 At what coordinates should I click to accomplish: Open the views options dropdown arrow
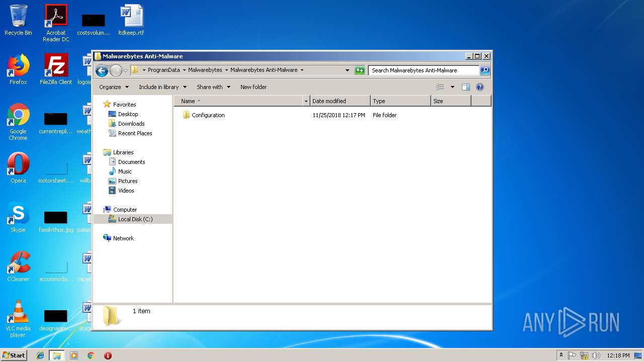[x=452, y=87]
